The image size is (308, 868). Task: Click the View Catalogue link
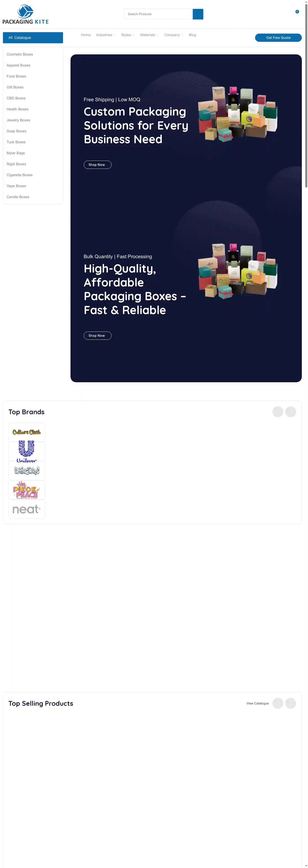point(258,703)
